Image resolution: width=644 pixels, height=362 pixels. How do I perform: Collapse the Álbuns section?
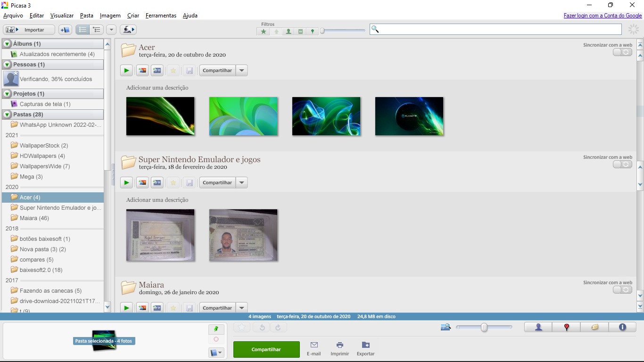(7, 44)
